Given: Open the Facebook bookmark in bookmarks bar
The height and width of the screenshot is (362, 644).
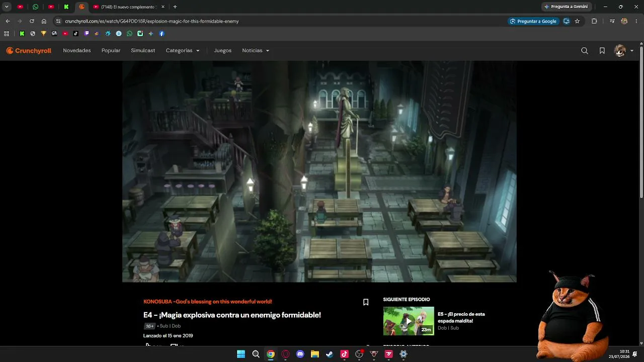Looking at the screenshot, I should [x=162, y=34].
